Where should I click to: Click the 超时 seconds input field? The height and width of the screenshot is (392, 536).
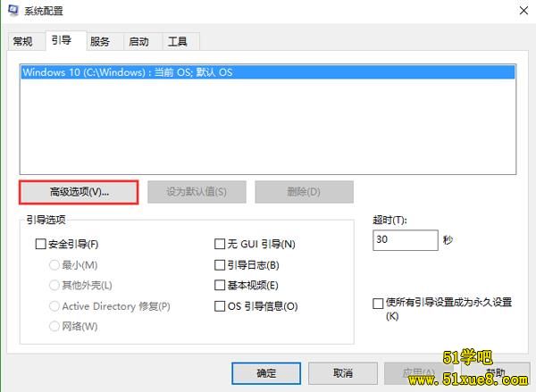pyautogui.click(x=405, y=240)
